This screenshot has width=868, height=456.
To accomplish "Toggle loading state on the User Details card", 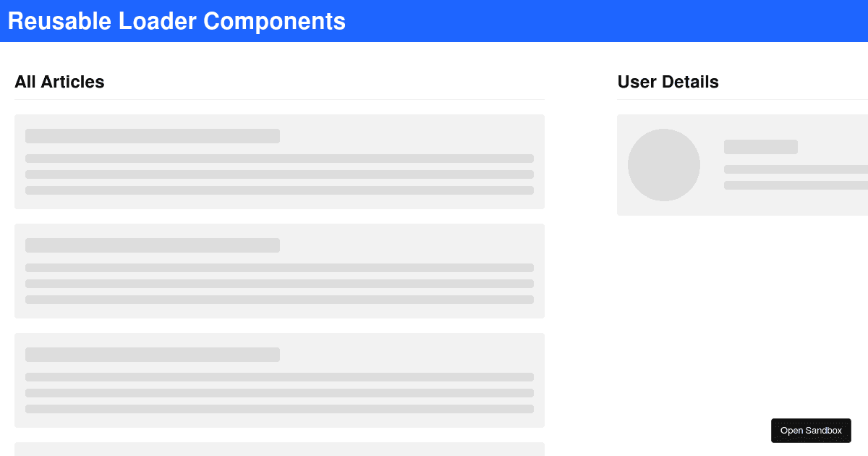I will tap(742, 165).
